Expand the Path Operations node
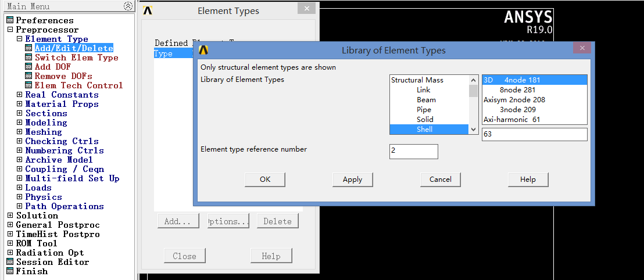Image resolution: width=644 pixels, height=280 pixels. pyautogui.click(x=19, y=206)
